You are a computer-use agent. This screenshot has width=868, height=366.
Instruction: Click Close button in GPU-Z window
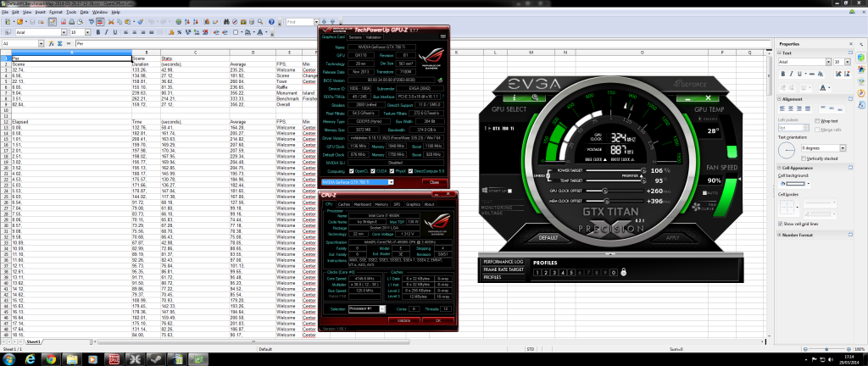point(435,182)
